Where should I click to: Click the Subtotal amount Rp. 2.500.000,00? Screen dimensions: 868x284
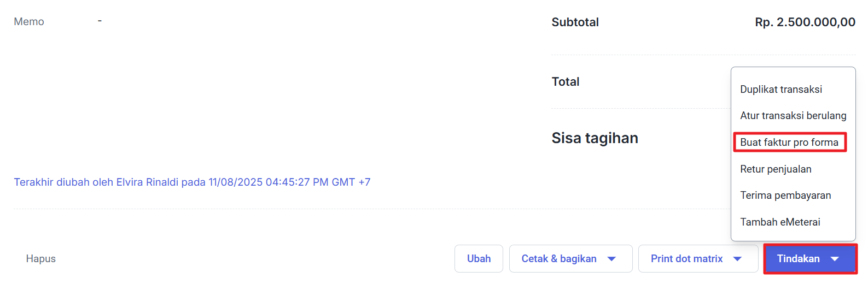805,22
